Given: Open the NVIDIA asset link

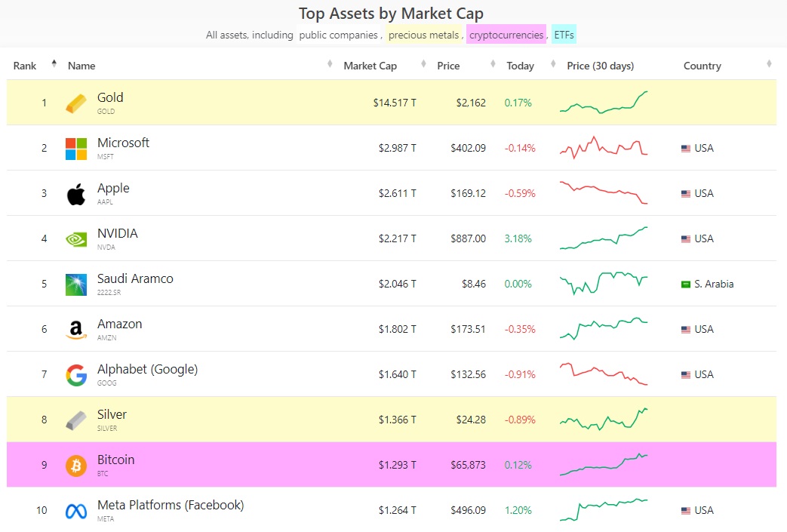Looking at the screenshot, I should point(118,233).
